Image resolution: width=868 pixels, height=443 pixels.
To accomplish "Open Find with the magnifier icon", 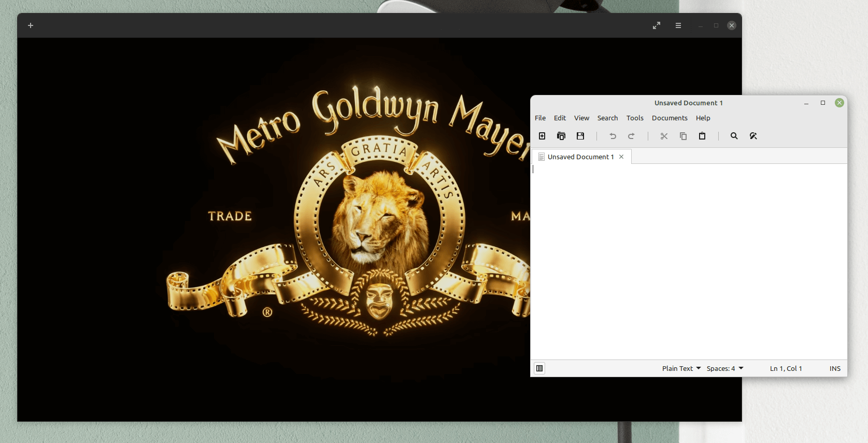I will pos(734,136).
